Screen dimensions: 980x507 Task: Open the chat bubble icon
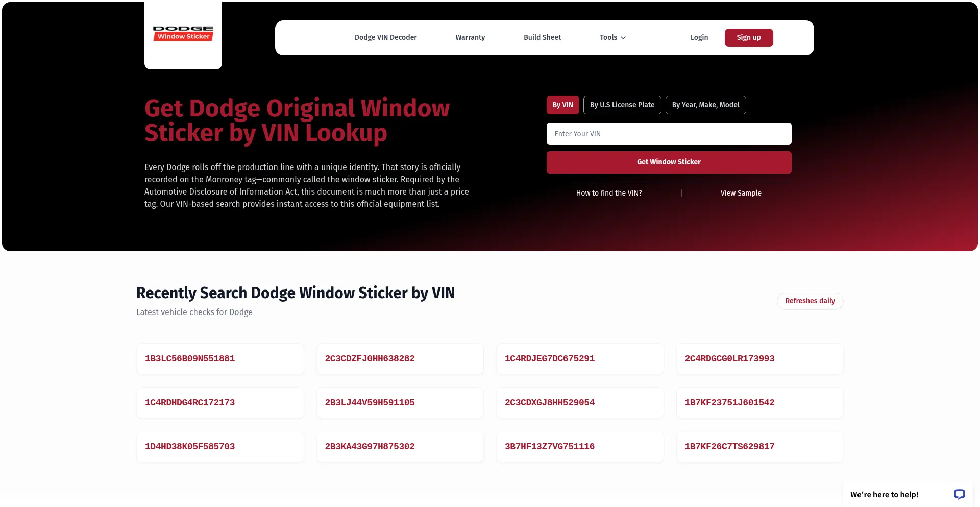coord(959,494)
